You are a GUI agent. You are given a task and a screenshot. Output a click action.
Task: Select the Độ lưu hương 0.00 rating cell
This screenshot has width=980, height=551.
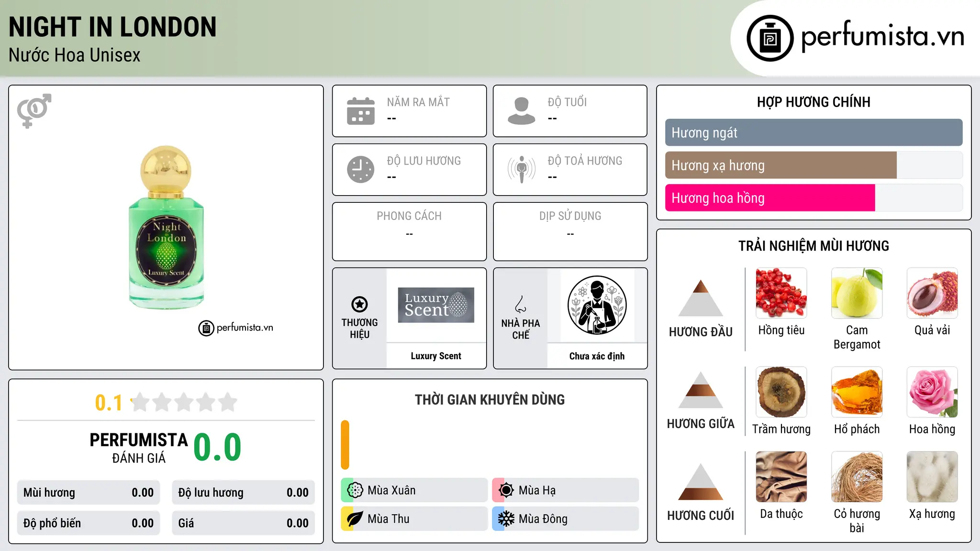[243, 493]
